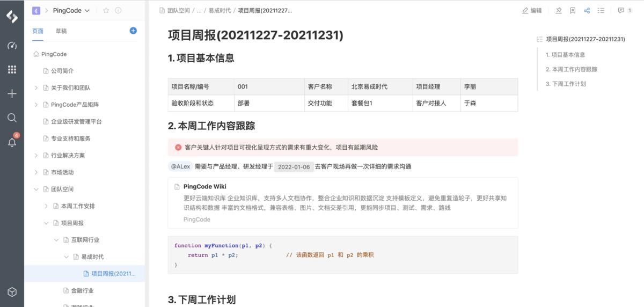Go to 易成时代 in breadcrumb

pos(219,10)
